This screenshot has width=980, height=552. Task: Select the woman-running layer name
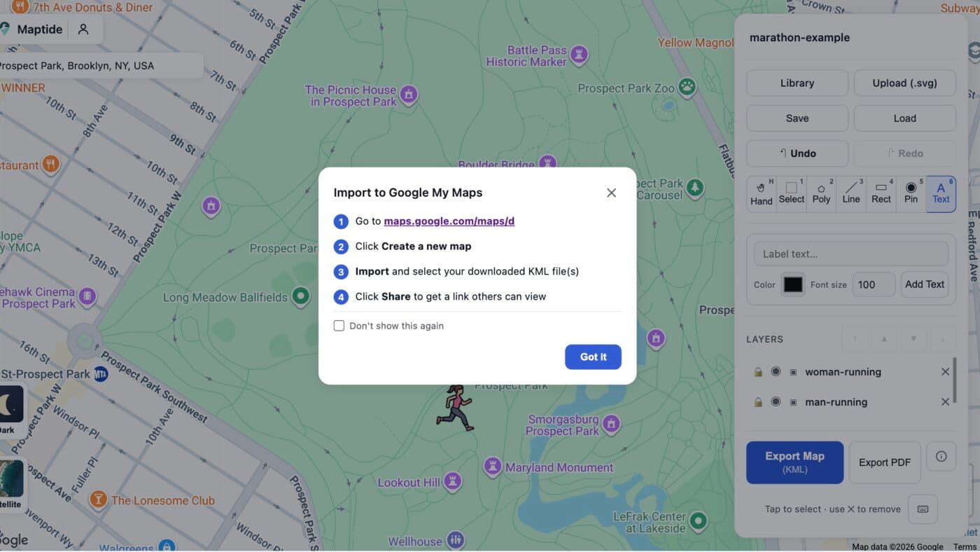[x=843, y=372]
